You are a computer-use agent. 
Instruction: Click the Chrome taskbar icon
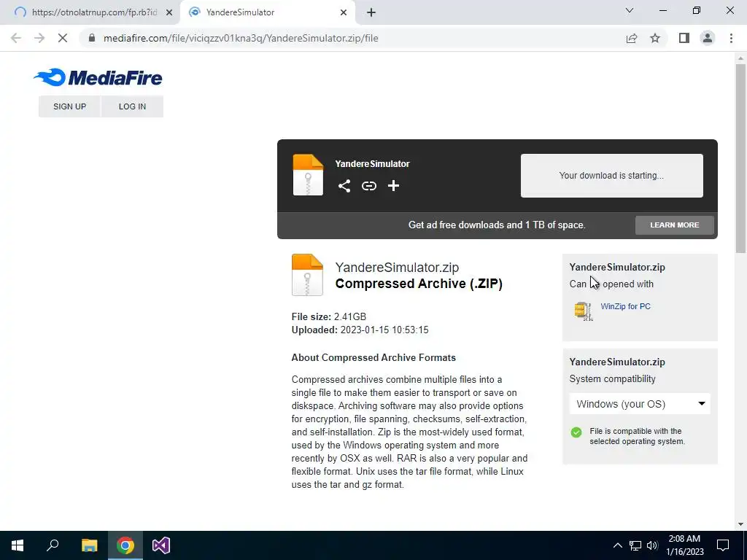pyautogui.click(x=125, y=545)
